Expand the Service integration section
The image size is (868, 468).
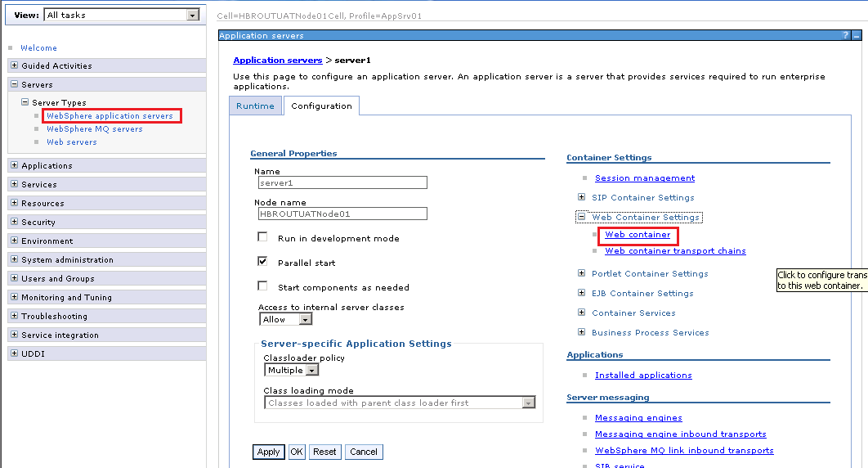tap(15, 335)
